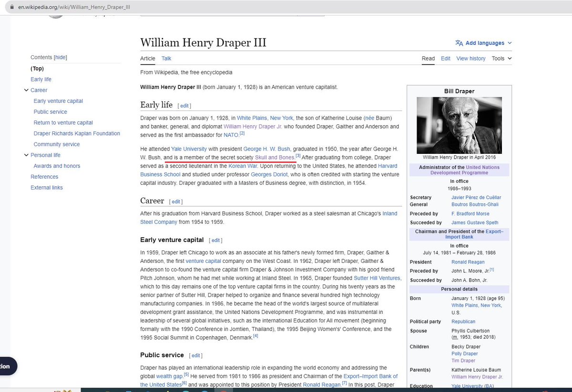572x392 pixels.
Task: Click the Add languages translate icon
Action: pyautogui.click(x=459, y=43)
